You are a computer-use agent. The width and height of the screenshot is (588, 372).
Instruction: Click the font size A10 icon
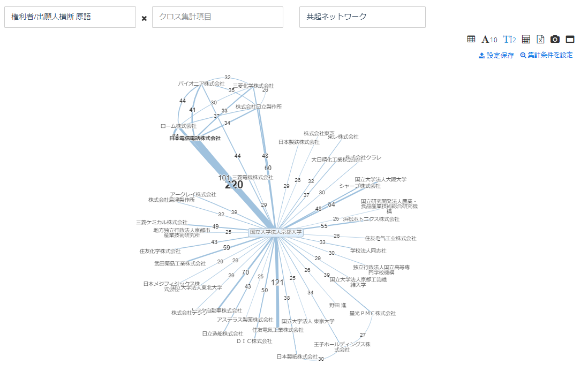click(x=489, y=39)
